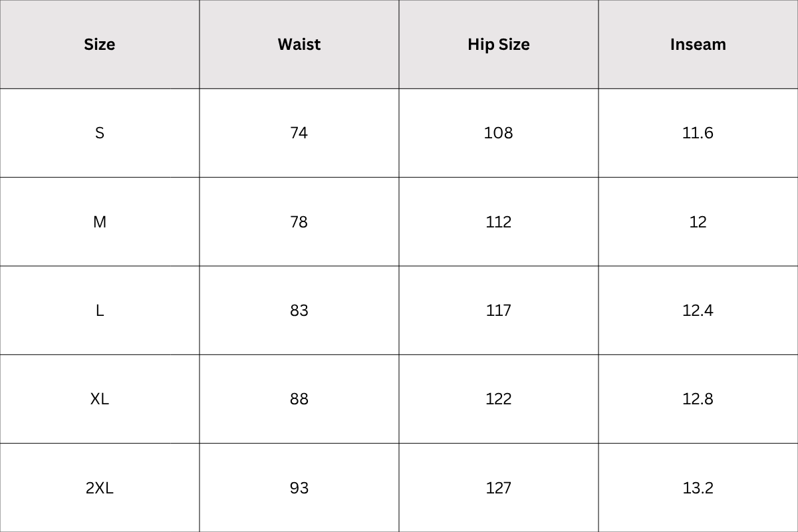Click waist value 83
Image resolution: width=798 pixels, height=532 pixels.
(299, 311)
